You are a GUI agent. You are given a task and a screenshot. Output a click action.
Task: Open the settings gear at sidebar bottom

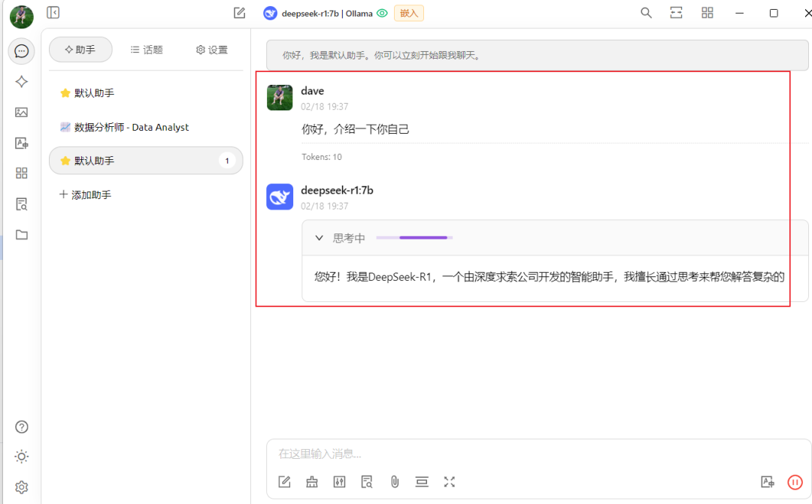21,487
